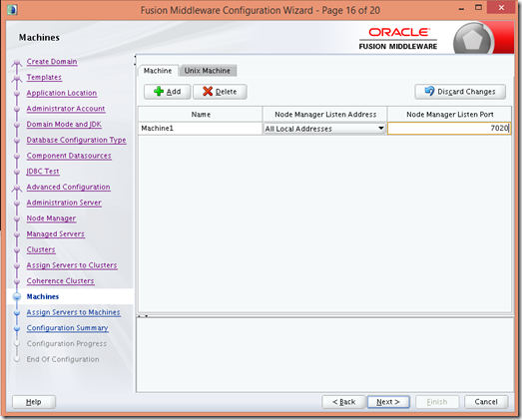This screenshot has height=420, width=522.
Task: Click Node Manager Listen Address column header
Action: 325,114
